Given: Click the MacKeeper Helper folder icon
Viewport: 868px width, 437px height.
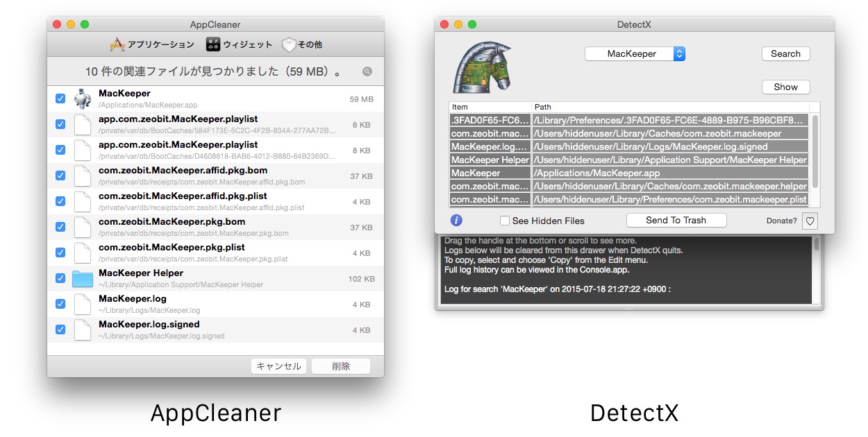Looking at the screenshot, I should (83, 279).
